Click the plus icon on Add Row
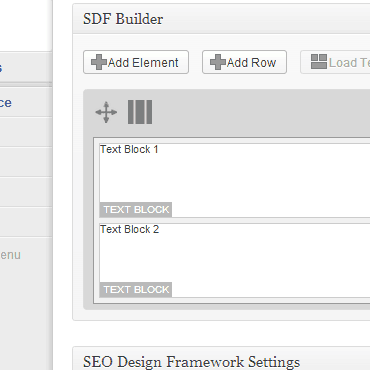The width and height of the screenshot is (370, 370). [x=218, y=62]
